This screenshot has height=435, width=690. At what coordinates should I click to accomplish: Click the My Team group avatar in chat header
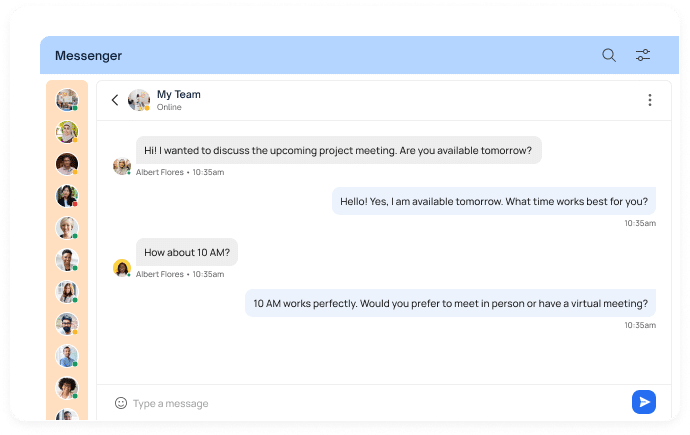[139, 100]
